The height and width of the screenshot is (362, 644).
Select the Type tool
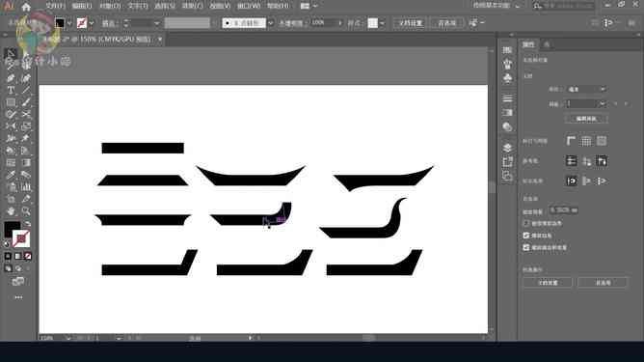11,90
